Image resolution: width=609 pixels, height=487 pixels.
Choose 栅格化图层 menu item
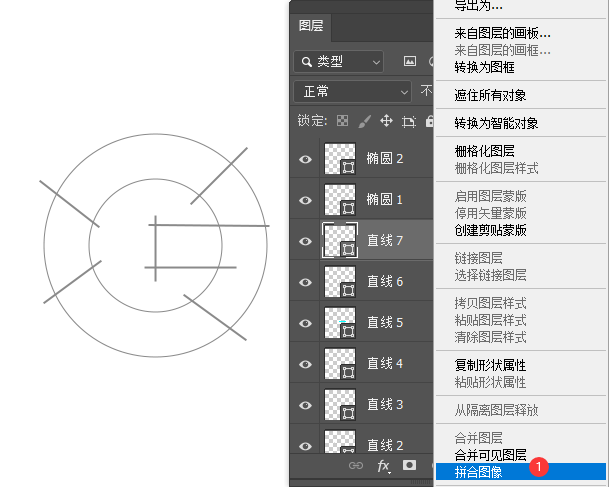tap(485, 151)
